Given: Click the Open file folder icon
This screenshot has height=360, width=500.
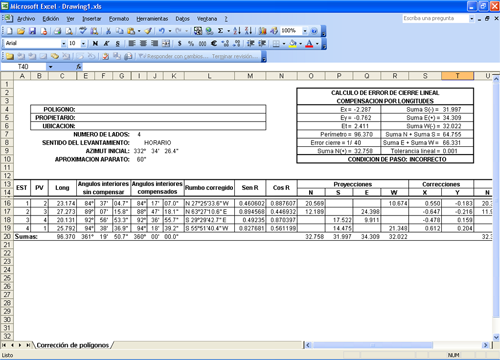Looking at the screenshot, I should click(x=21, y=31).
